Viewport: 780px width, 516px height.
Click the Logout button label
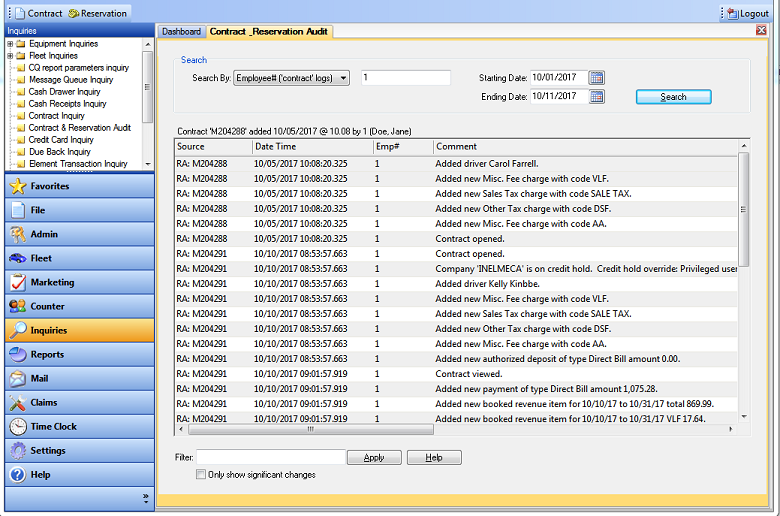click(x=754, y=13)
